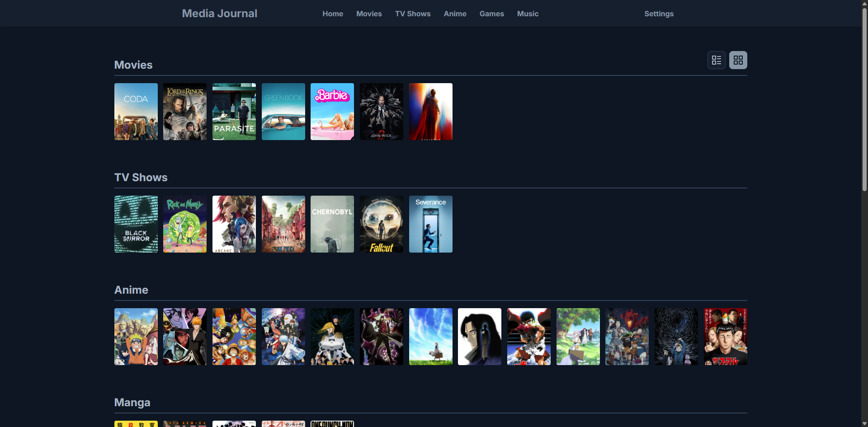Viewport: 868px width, 427px height.
Task: Open the John Wick 2 poster
Action: click(x=382, y=112)
